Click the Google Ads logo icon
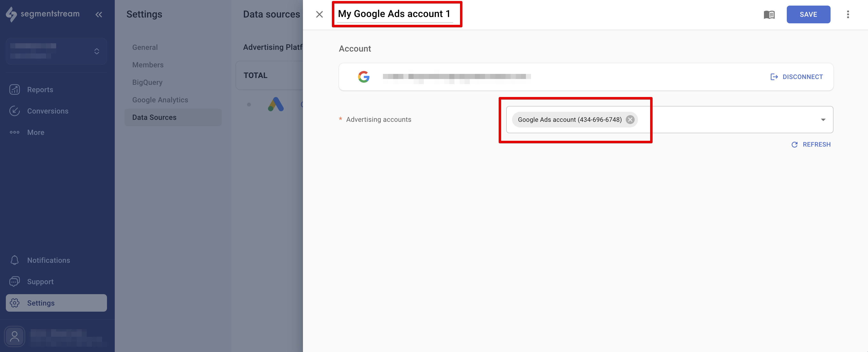 tap(276, 104)
